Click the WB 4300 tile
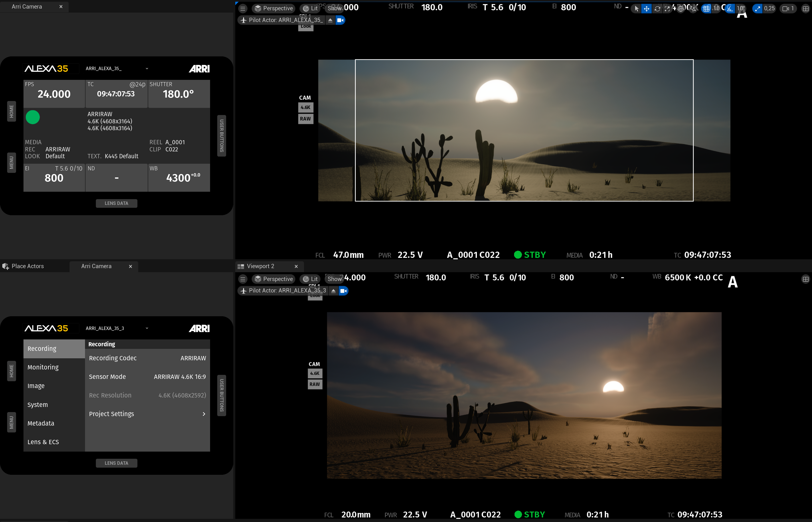 tap(179, 178)
